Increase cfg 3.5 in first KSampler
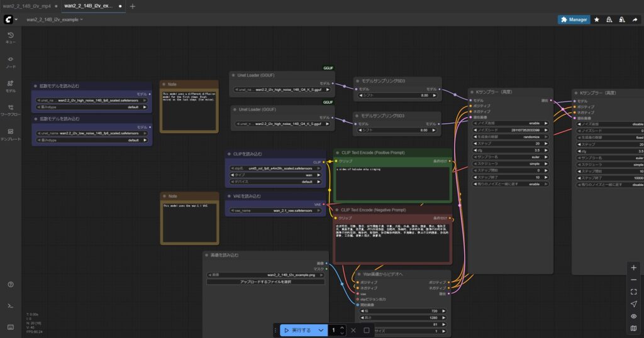Viewport: 644px width, 338px height. tap(546, 150)
